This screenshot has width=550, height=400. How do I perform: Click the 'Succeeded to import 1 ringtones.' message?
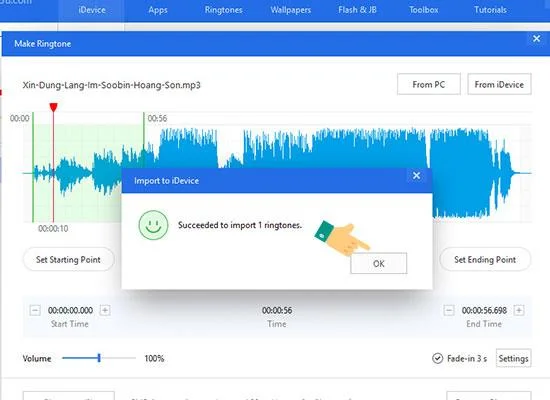click(240, 225)
